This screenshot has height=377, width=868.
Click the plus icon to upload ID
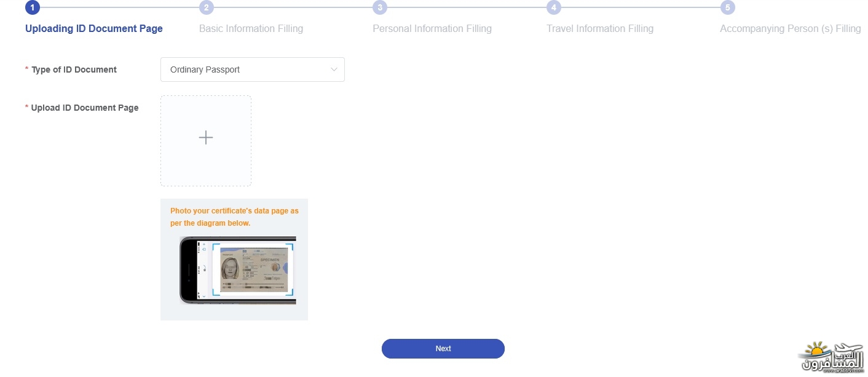pyautogui.click(x=206, y=138)
